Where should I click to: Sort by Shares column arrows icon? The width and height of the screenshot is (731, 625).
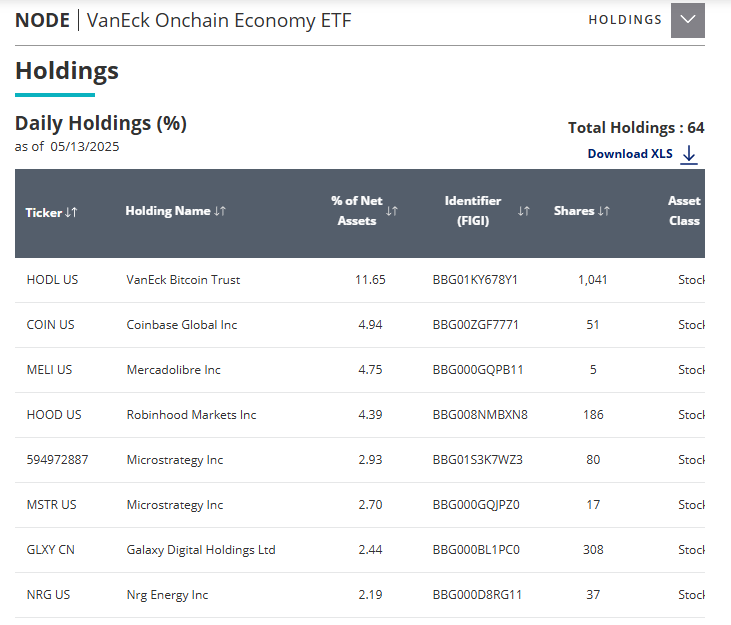(x=604, y=211)
